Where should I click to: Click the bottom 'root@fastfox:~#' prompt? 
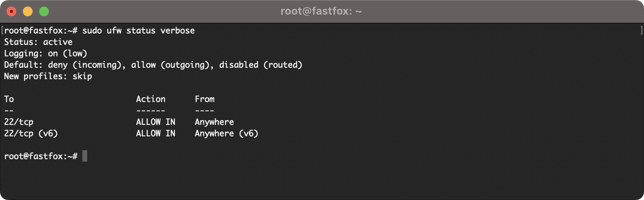coord(41,156)
